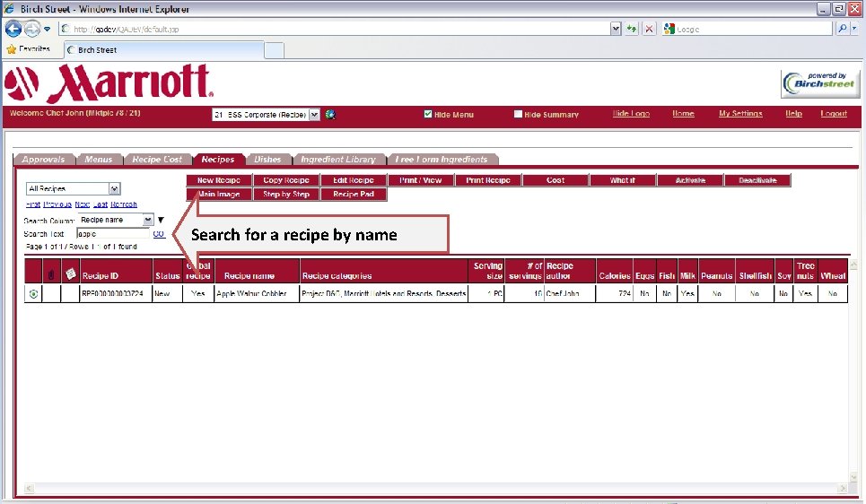866x504 pixels.
Task: Click the Copy Recipe button
Action: pos(286,180)
